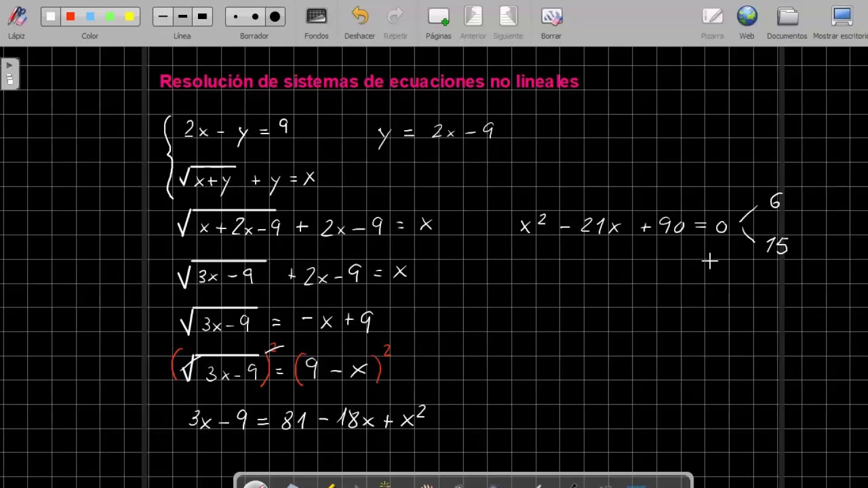Click the line '3x - 9 = 81 - 18x + x²'
This screenshot has width=868, height=488.
[x=307, y=418]
